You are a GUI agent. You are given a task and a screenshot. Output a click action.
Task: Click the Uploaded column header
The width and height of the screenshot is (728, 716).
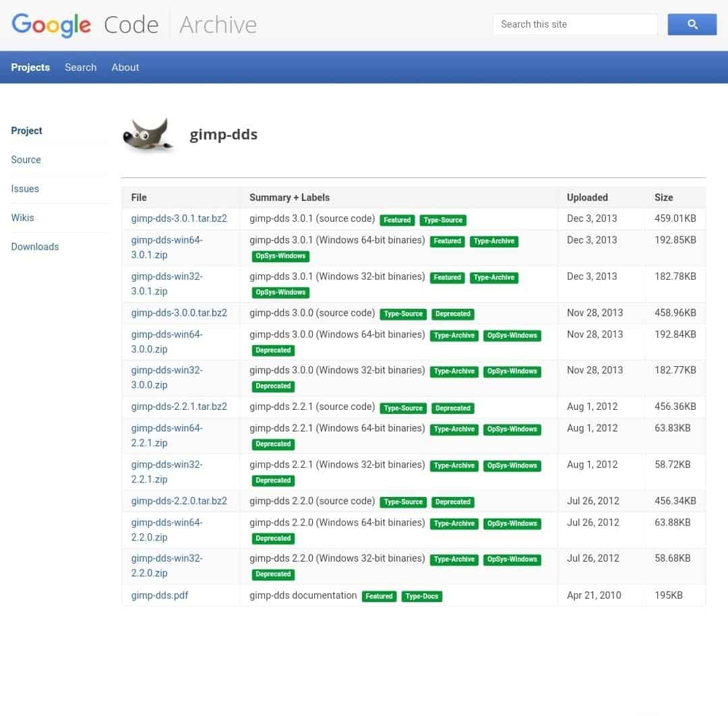click(586, 198)
